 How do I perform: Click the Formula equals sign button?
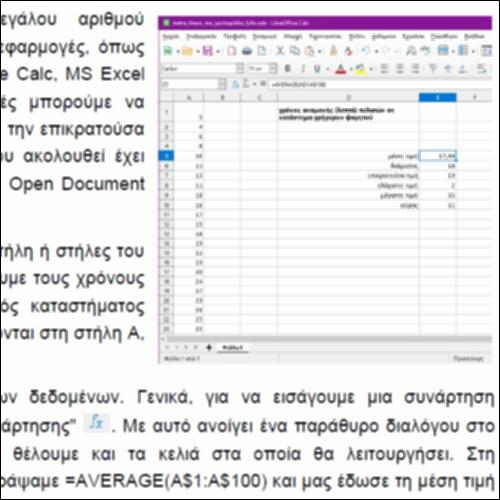[263, 84]
